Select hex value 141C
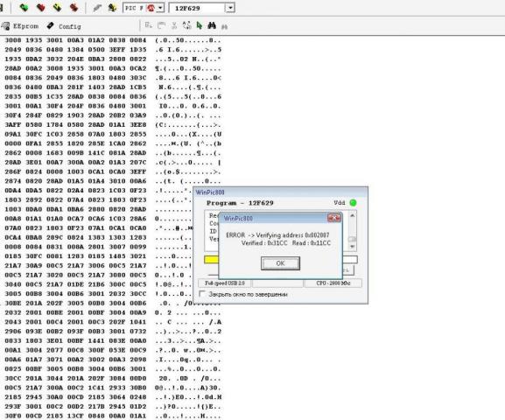 96,152
